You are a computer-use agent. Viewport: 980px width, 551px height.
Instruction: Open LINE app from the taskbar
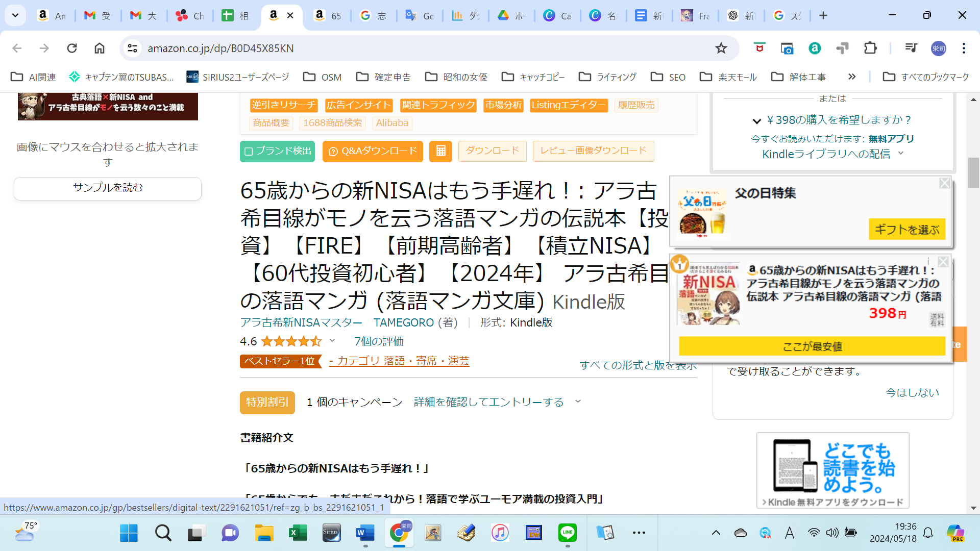[x=568, y=533]
